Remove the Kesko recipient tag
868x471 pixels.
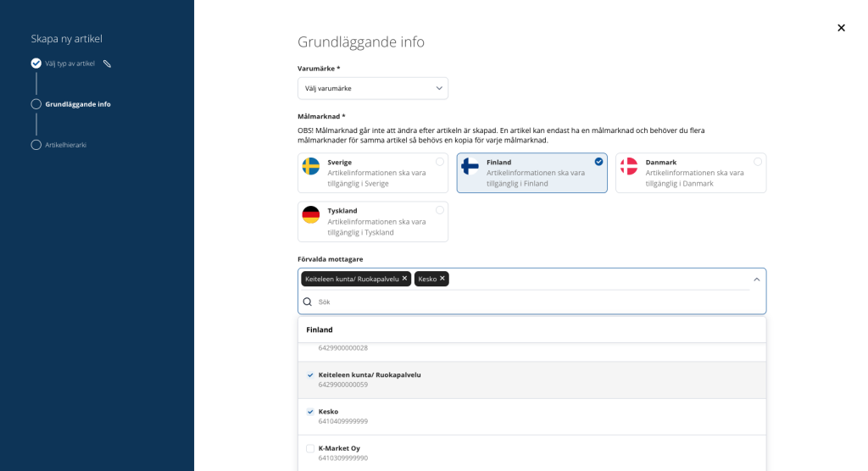442,279
